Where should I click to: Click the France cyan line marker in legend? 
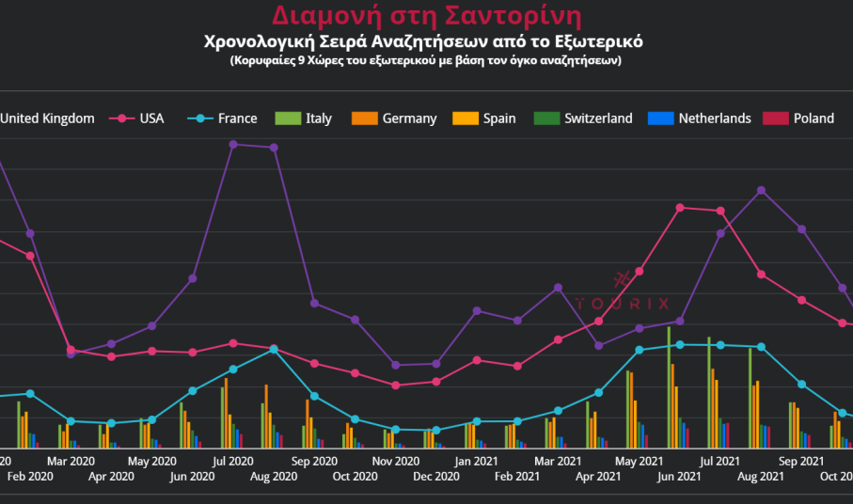click(x=200, y=118)
